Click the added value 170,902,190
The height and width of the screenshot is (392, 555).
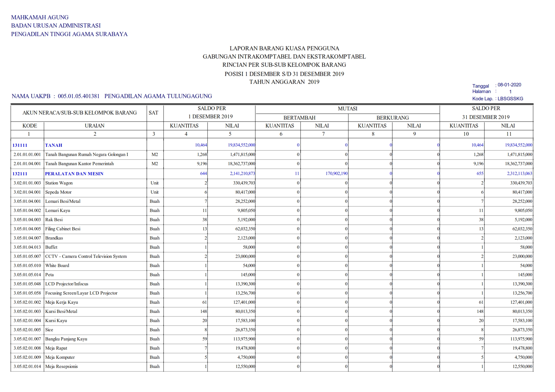coord(337,174)
